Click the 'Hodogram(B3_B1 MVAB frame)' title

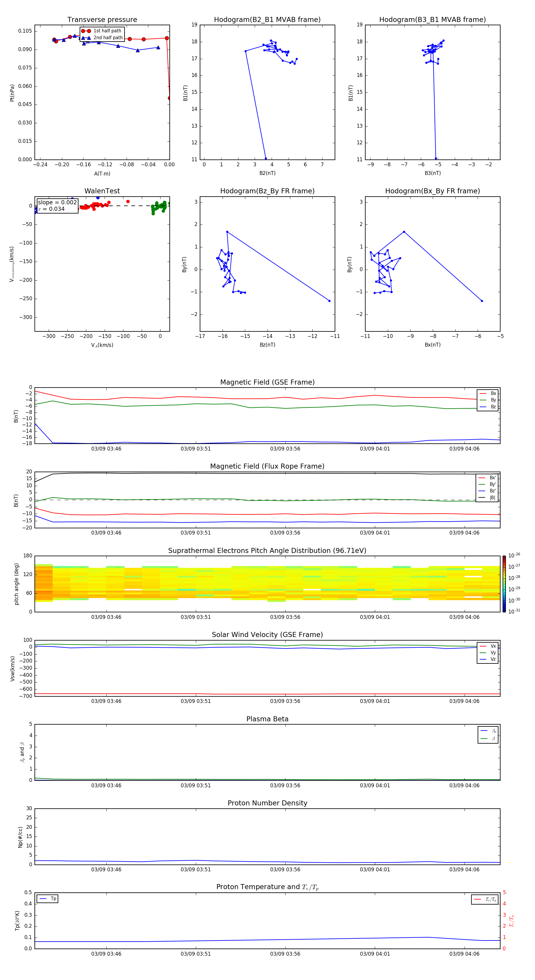coord(432,20)
